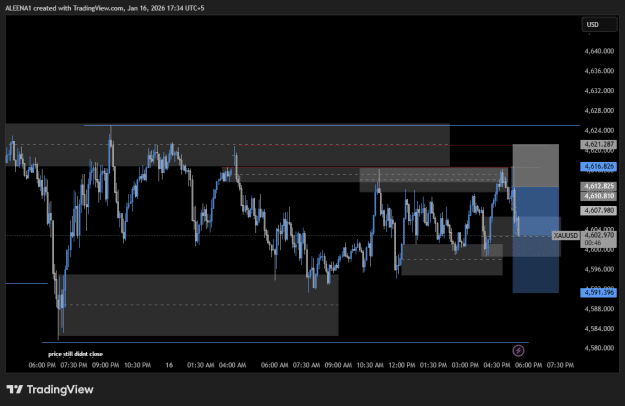The height and width of the screenshot is (406, 625).
Task: Click the '16' date label on the time axis
Action: [x=169, y=365]
